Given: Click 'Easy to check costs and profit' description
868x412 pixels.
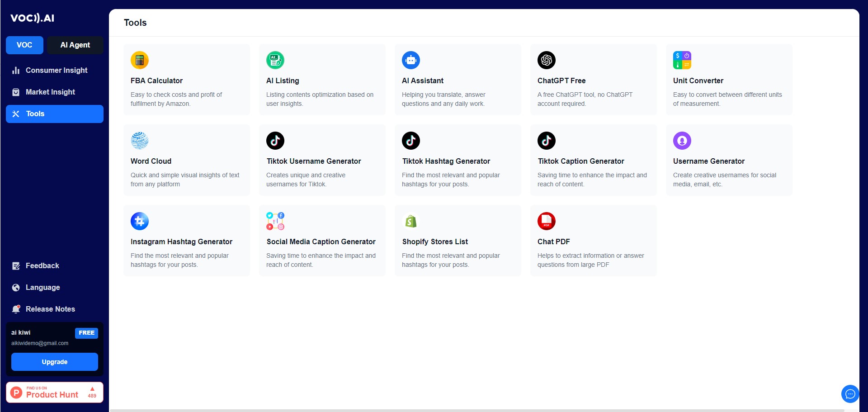Looking at the screenshot, I should coord(176,99).
